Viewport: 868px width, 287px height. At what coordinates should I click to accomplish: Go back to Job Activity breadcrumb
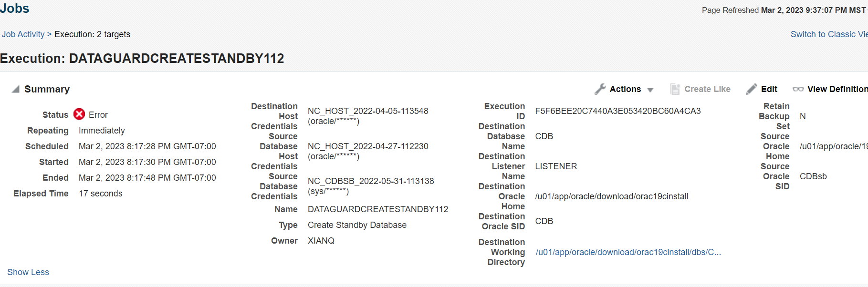coord(23,34)
